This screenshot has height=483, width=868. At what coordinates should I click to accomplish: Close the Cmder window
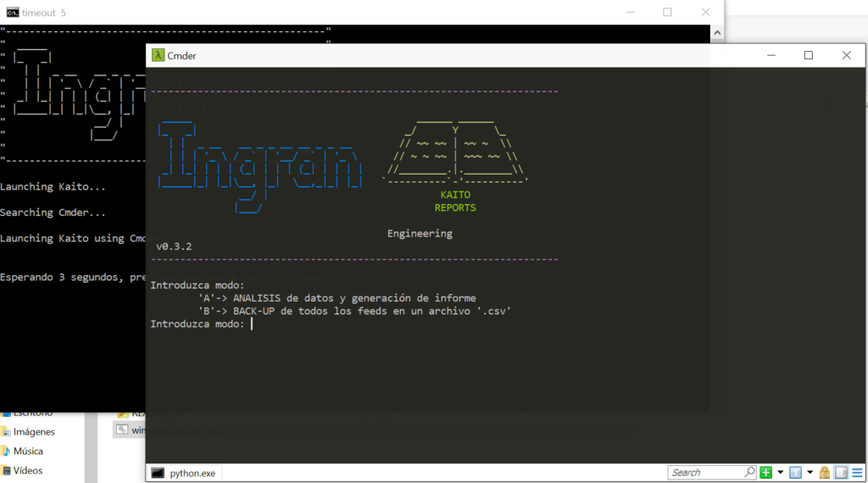(846, 55)
